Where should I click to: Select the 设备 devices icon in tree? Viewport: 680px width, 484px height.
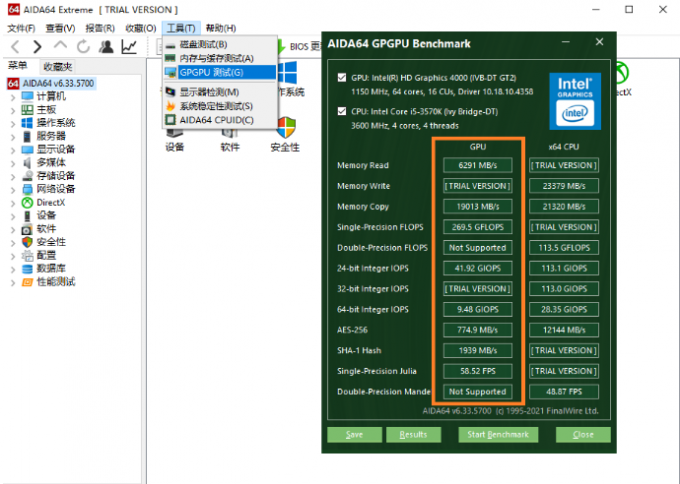click(27, 216)
